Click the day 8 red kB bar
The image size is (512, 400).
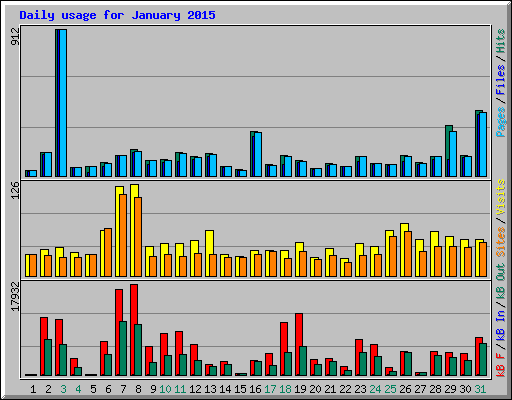[134, 330]
